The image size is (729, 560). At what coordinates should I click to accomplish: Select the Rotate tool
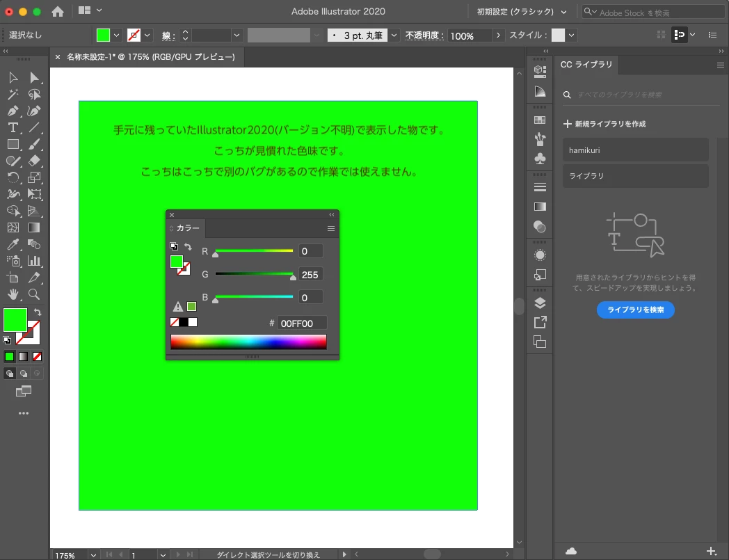[x=13, y=177]
